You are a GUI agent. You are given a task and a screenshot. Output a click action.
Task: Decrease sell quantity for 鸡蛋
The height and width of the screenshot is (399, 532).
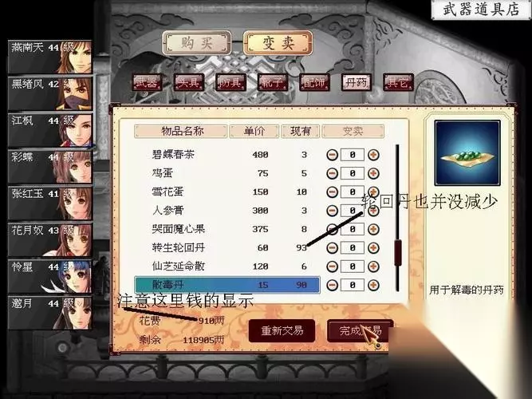click(332, 173)
